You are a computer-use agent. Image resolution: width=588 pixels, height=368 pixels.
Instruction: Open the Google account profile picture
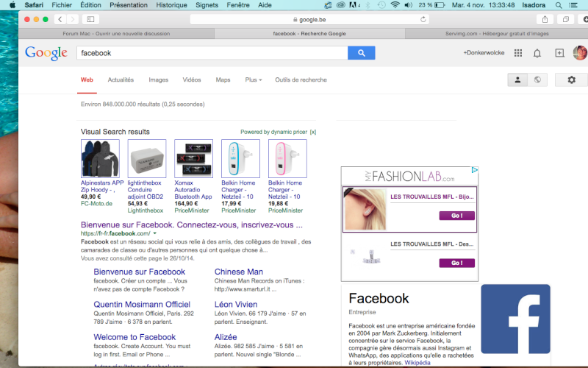click(x=580, y=53)
